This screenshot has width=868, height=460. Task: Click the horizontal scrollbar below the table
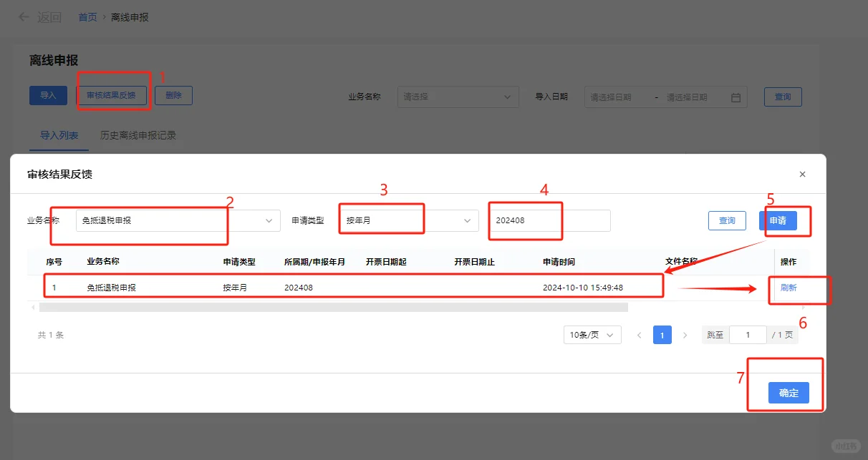329,307
